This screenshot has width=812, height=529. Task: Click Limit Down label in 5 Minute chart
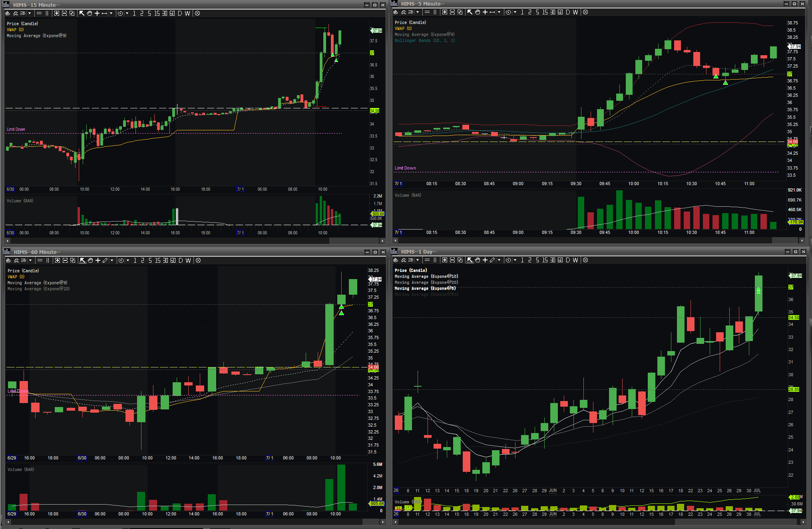(x=405, y=168)
